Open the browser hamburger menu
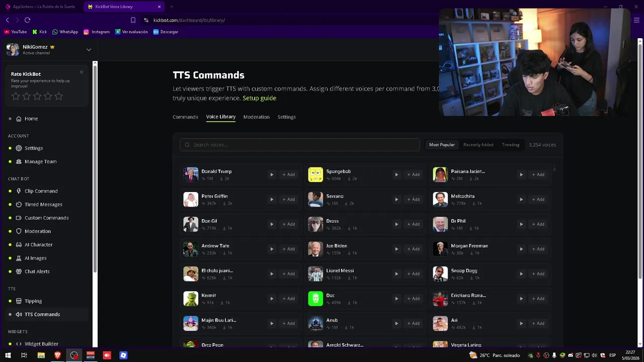Screen dimensions: 644x362 point(636,20)
